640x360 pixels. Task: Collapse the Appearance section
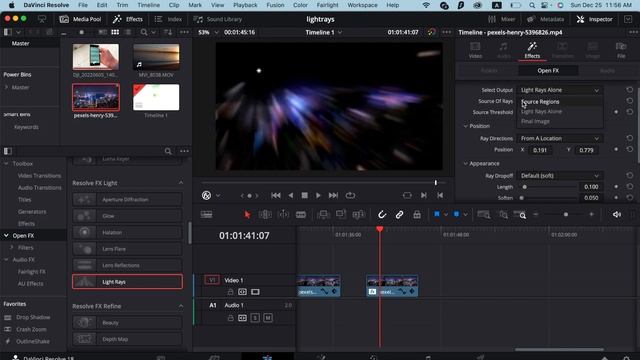click(x=466, y=163)
